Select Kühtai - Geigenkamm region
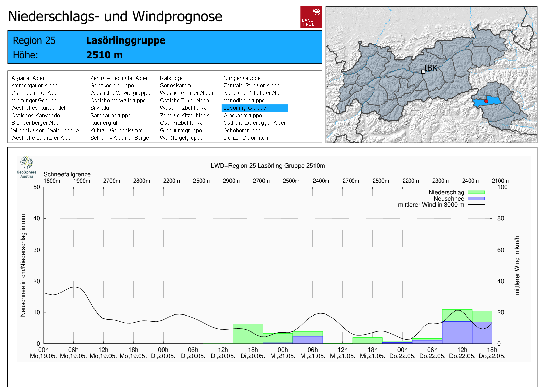Screen dimensions: 544x392 pos(116,131)
